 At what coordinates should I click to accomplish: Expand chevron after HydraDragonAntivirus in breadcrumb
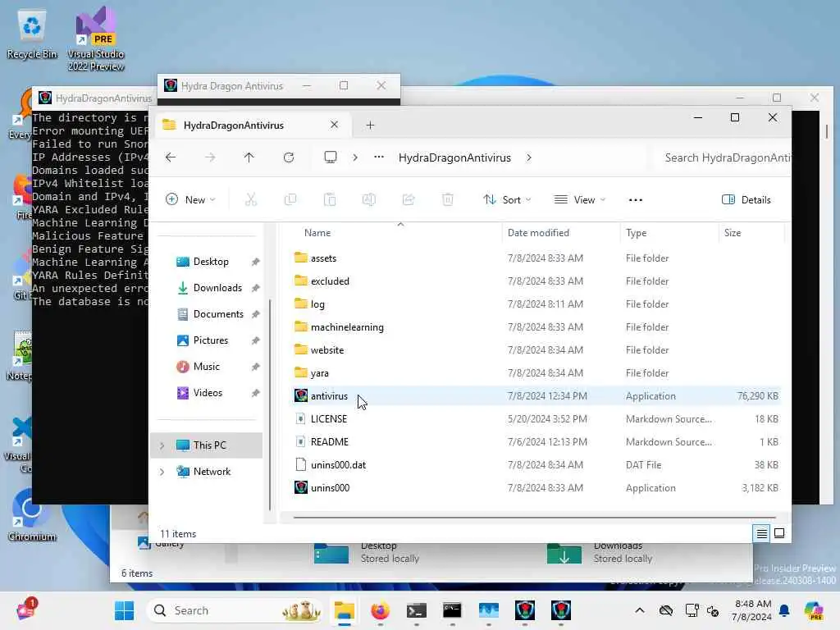click(x=529, y=157)
